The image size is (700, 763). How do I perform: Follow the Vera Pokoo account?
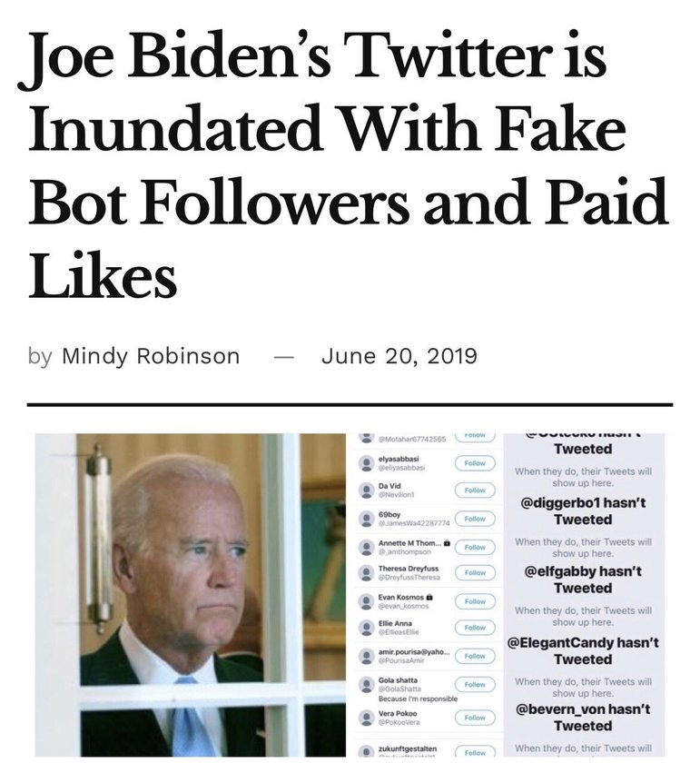point(475,718)
